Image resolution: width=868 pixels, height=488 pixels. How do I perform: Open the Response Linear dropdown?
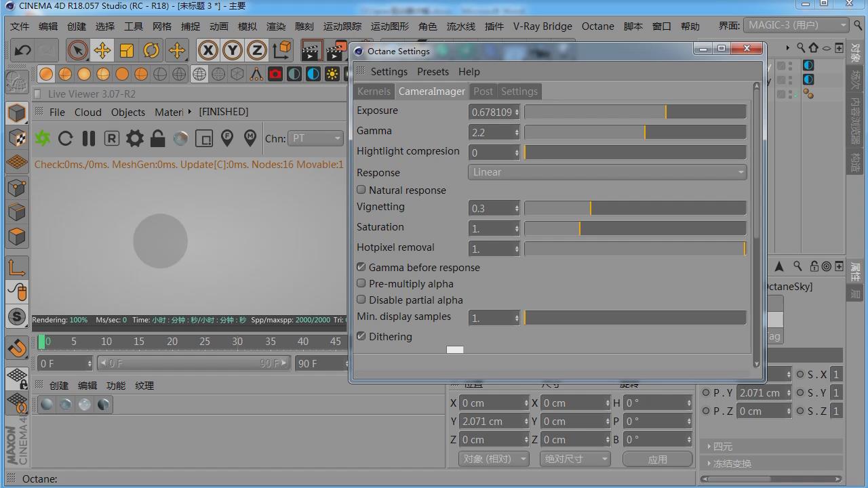pyautogui.click(x=608, y=172)
